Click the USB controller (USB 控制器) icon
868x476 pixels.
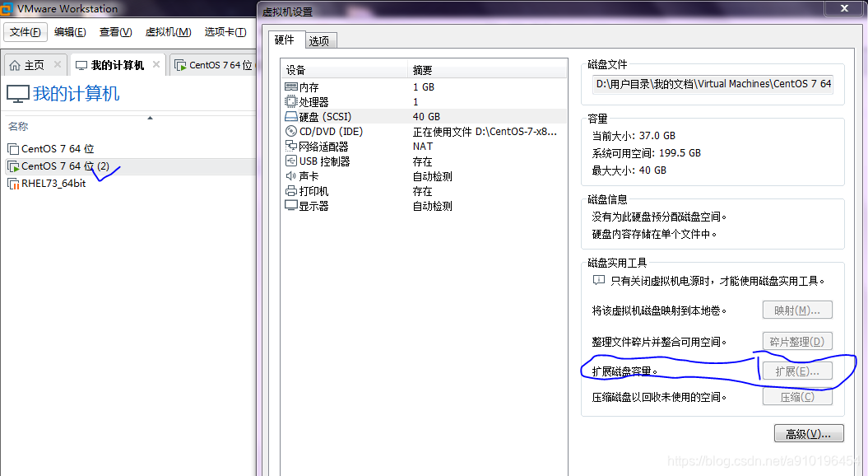click(x=290, y=161)
